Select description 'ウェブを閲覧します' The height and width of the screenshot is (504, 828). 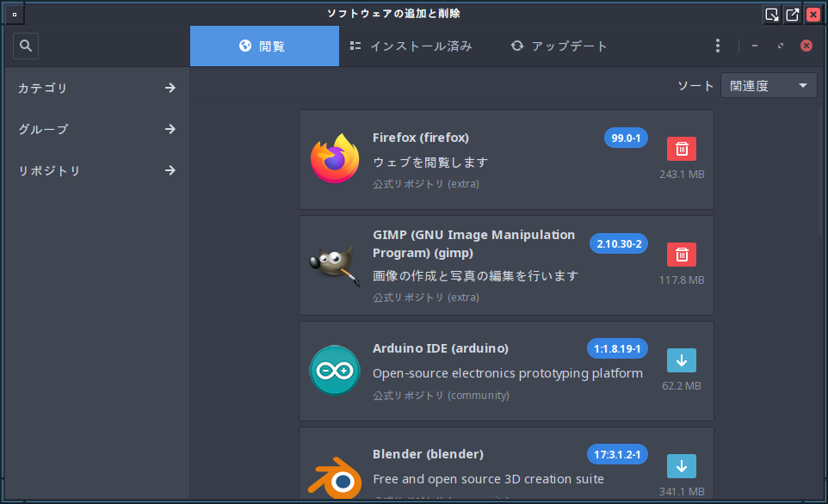(430, 162)
